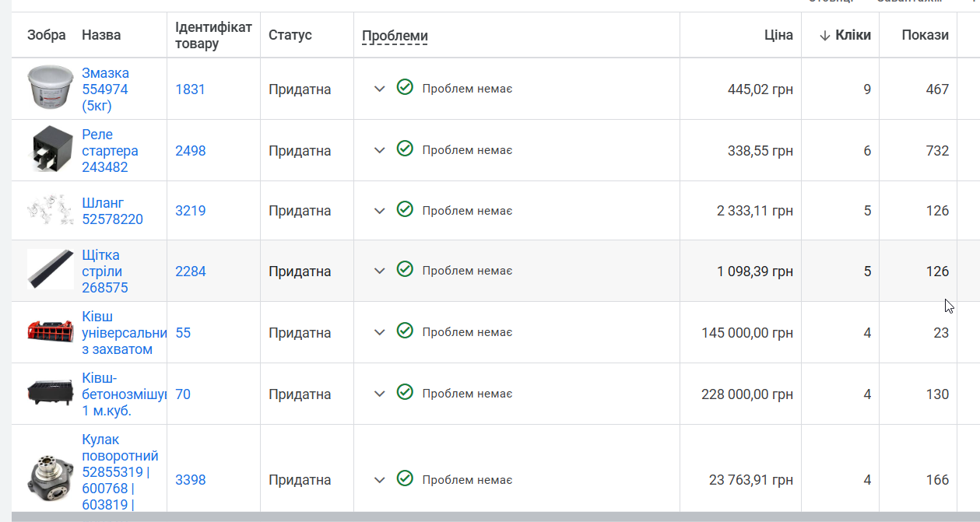
Task: Open the Реле стартера 243482 product link
Action: coord(111,150)
